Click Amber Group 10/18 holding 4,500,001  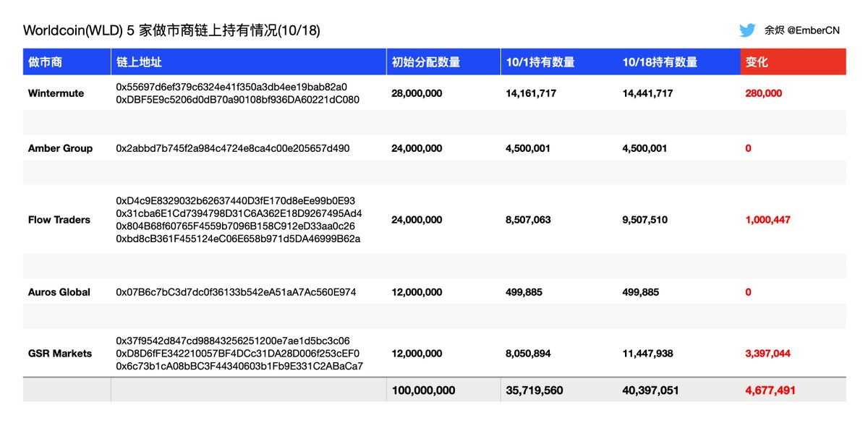tap(644, 148)
